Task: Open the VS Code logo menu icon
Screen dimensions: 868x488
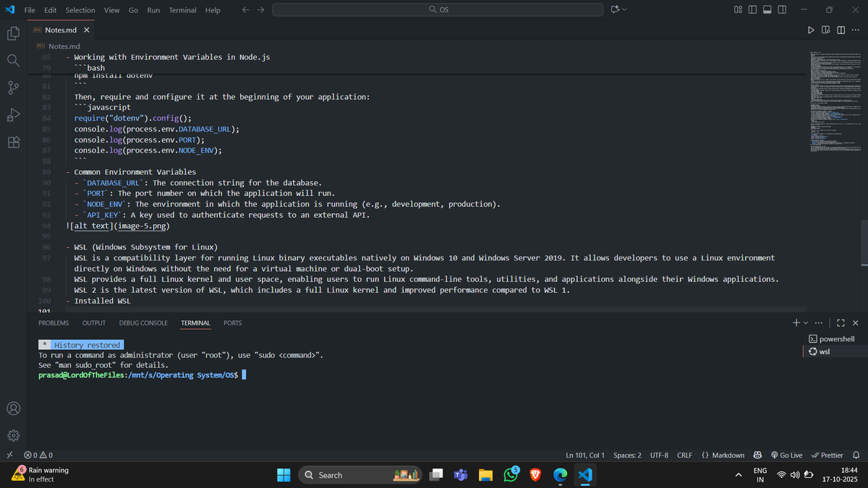Action: point(9,10)
